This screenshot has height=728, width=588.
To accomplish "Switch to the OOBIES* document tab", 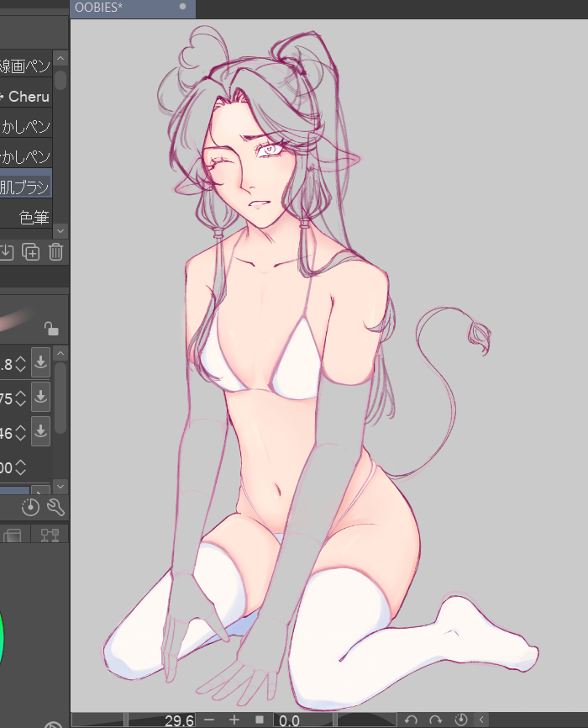I will 133,8.
